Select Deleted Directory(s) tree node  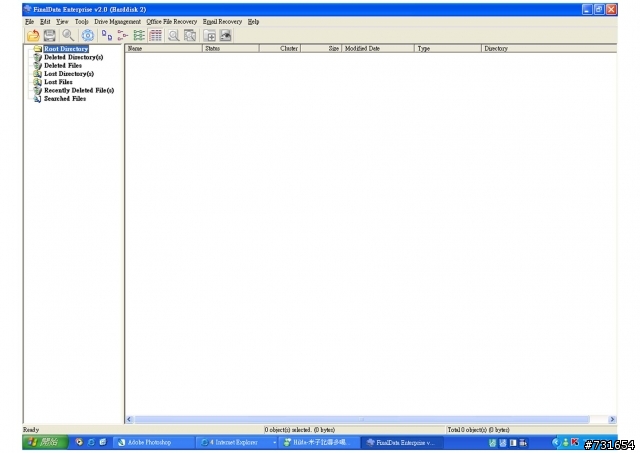(73, 57)
